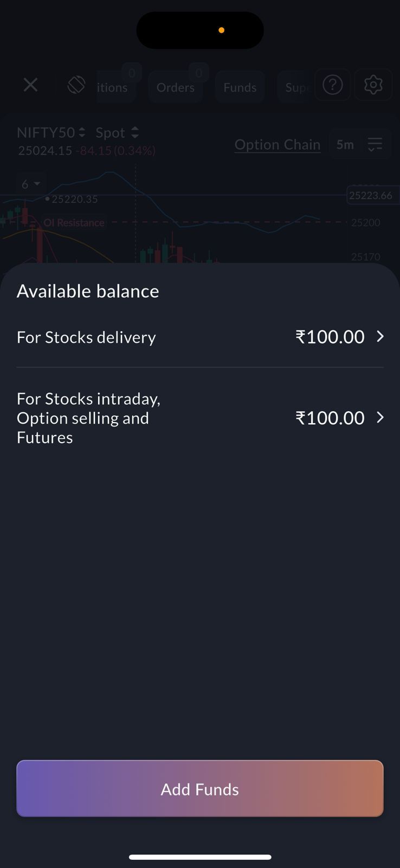400x868 pixels.
Task: Open the Positions tab
Action: pos(114,87)
